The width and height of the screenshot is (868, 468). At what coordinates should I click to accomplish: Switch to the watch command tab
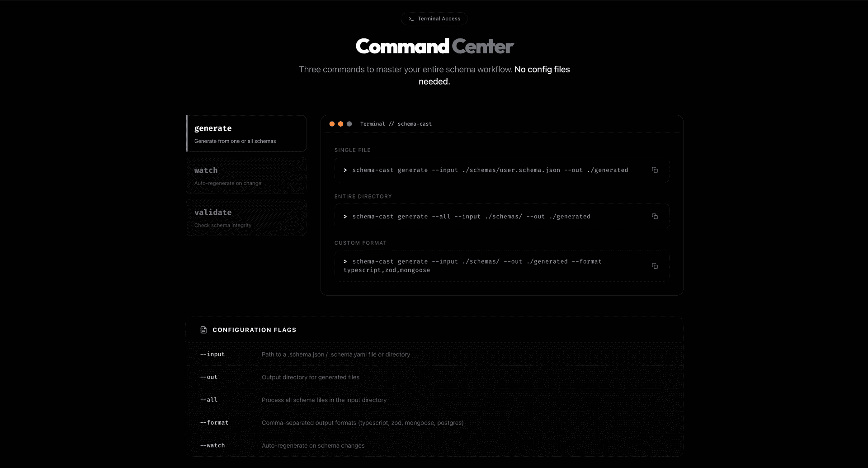point(246,175)
